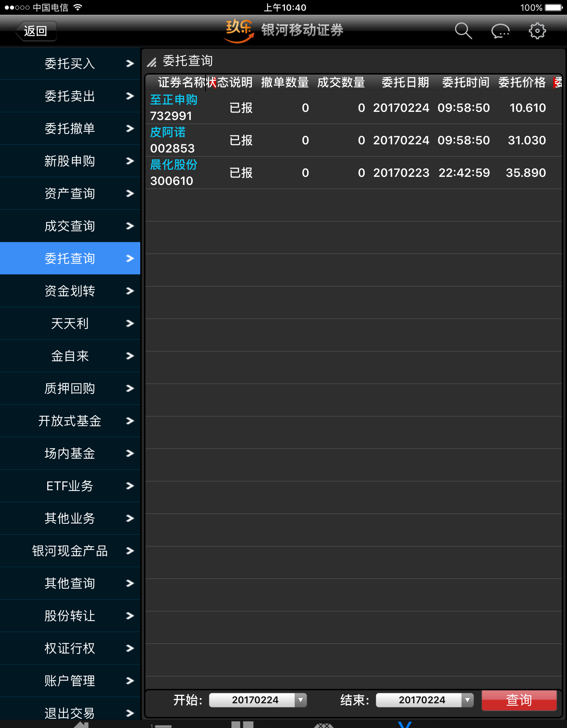This screenshot has height=728, width=567.
Task: Open 资产查询 menu item
Action: coord(70,193)
